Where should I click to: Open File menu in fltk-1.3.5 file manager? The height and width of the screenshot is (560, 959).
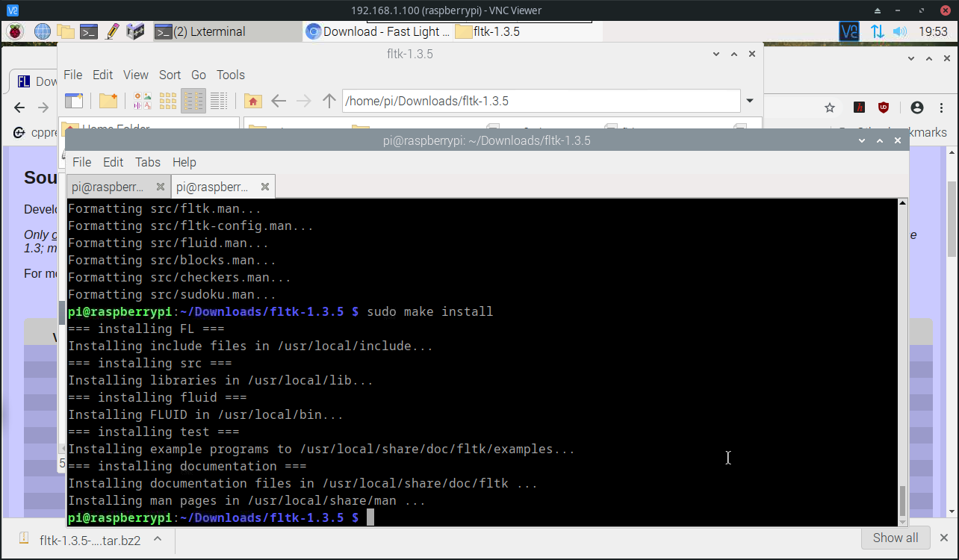[72, 75]
